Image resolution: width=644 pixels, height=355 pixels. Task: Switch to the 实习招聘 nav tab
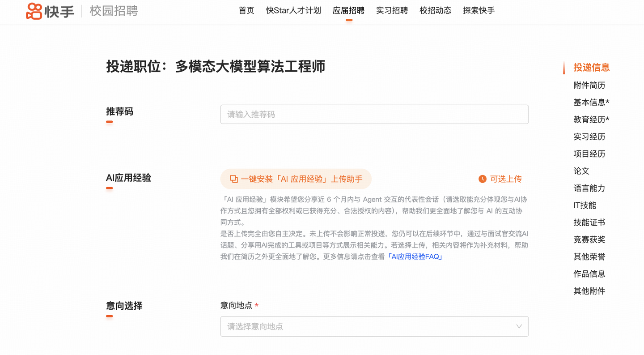392,10
